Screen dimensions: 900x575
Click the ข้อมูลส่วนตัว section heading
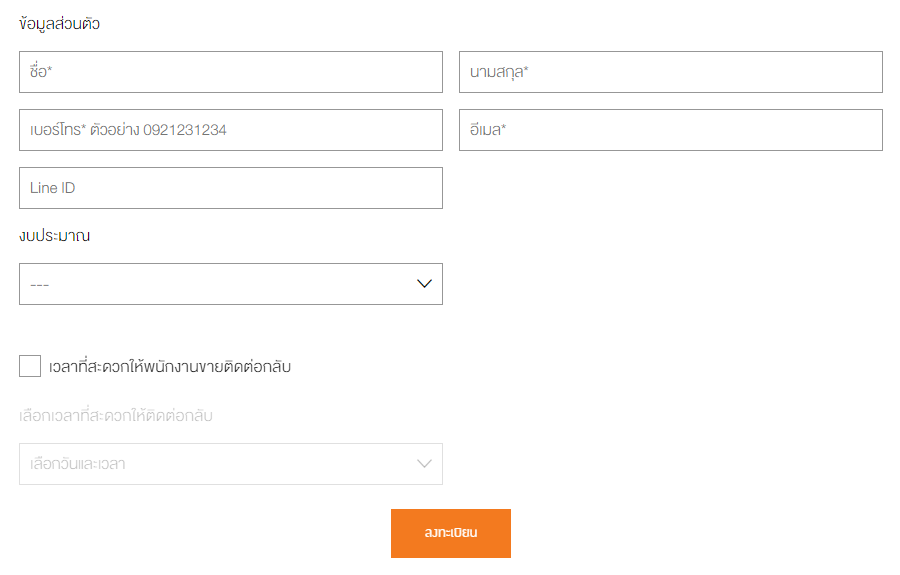point(59,24)
